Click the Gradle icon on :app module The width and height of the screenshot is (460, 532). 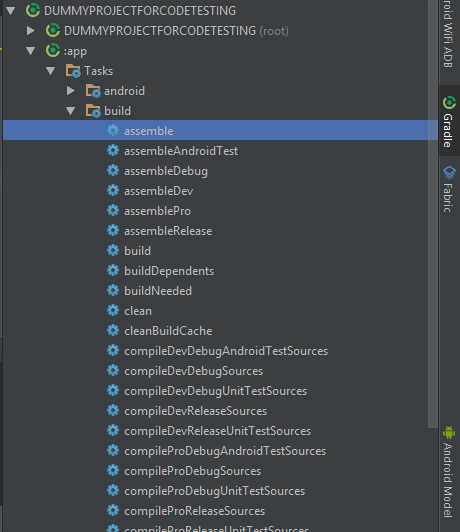[53, 51]
